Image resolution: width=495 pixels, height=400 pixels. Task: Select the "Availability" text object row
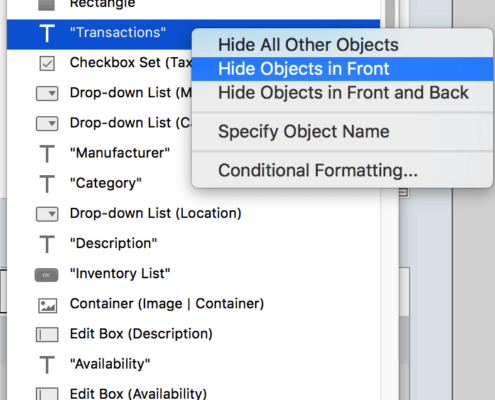click(x=193, y=364)
